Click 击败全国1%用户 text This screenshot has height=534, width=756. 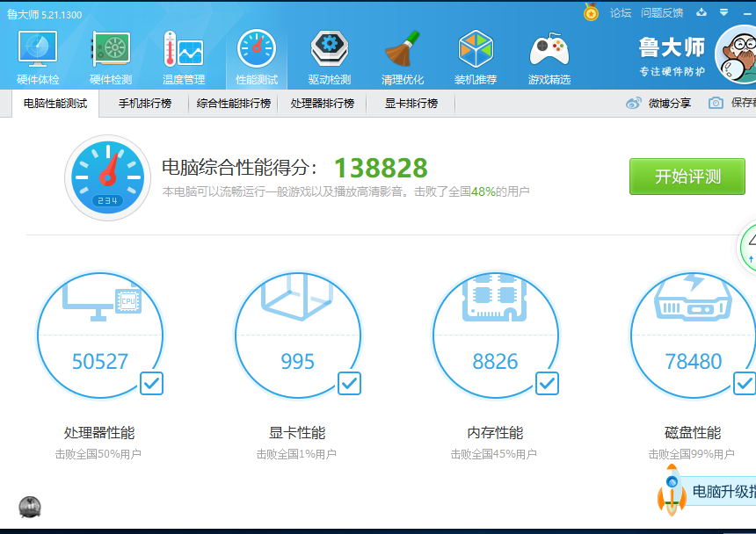pyautogui.click(x=296, y=454)
